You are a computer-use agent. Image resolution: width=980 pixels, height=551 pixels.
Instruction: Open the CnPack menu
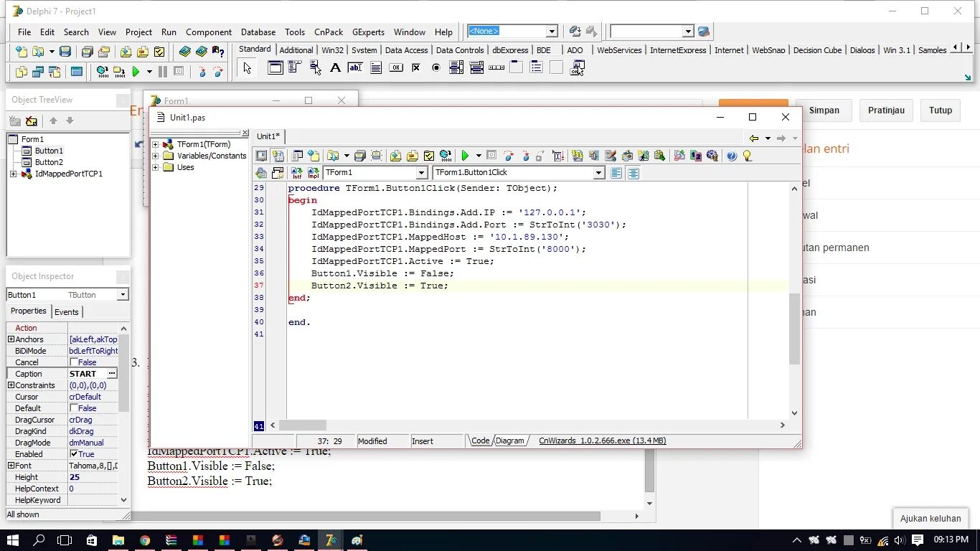point(329,32)
